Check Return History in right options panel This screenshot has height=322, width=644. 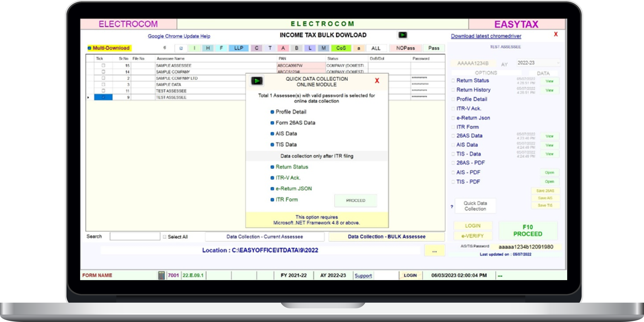click(x=453, y=90)
